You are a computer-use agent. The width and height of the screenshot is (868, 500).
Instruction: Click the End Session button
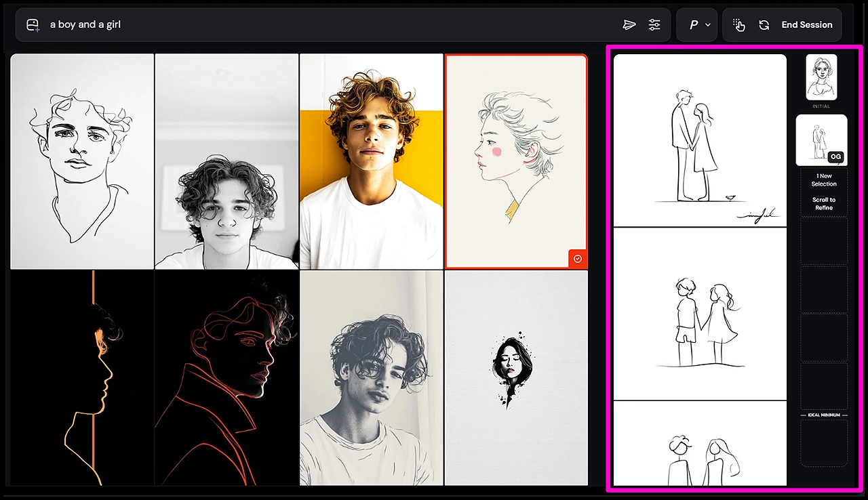point(807,25)
